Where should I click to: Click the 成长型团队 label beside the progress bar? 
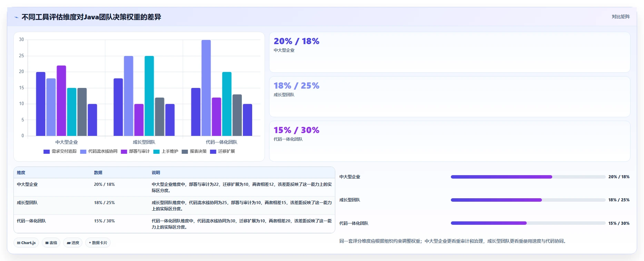click(x=350, y=200)
